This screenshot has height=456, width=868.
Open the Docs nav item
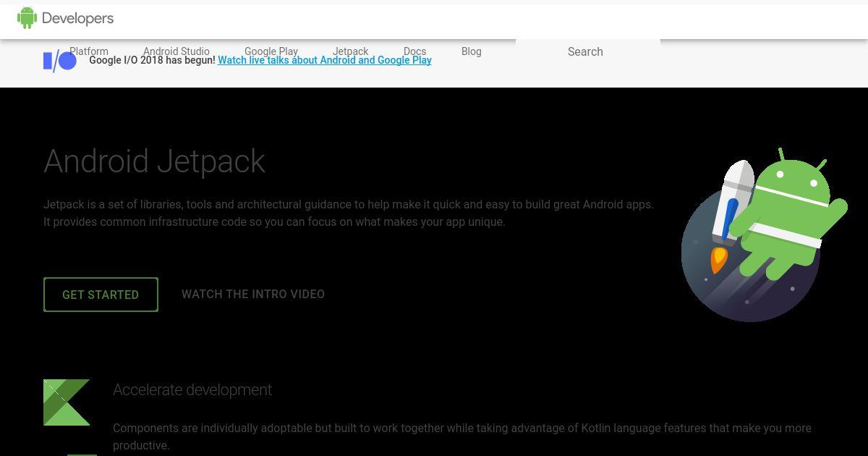coord(414,51)
